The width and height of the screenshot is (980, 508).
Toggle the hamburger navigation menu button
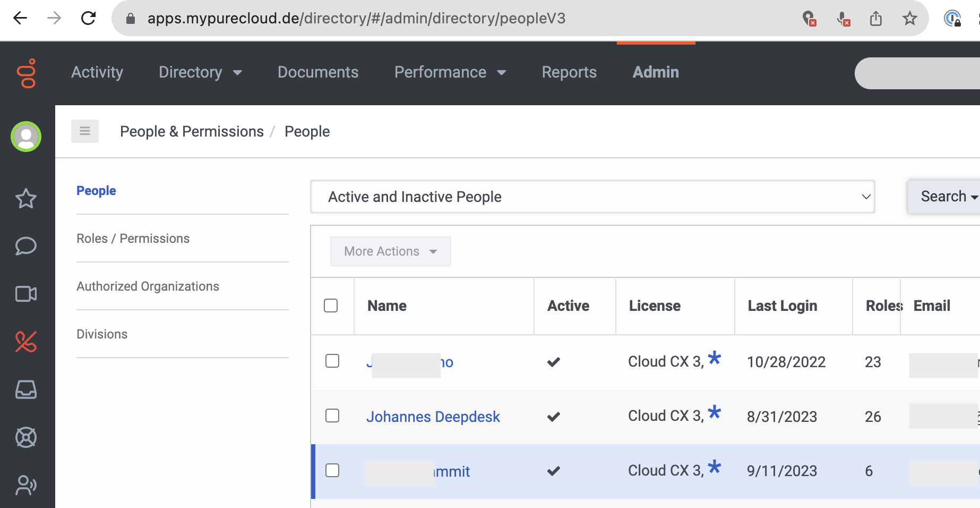click(x=85, y=131)
